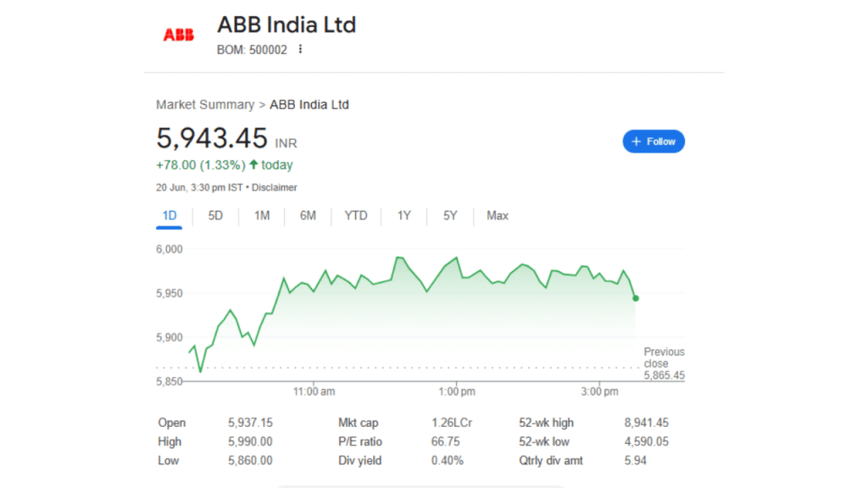Click the ABB company logo

[x=178, y=35]
